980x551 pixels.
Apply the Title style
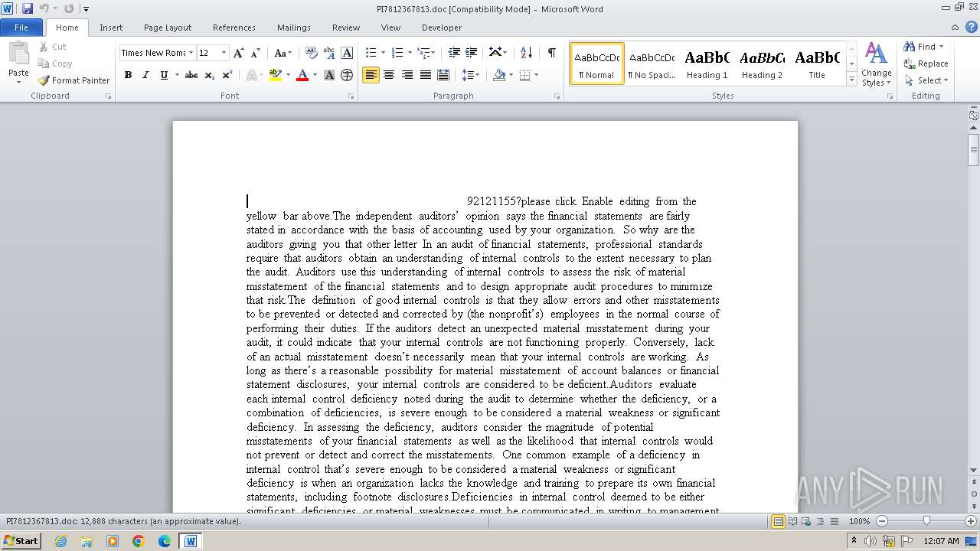[x=817, y=64]
